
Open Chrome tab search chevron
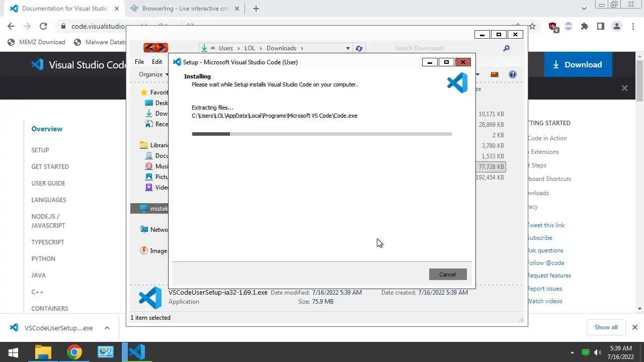(x=584, y=9)
